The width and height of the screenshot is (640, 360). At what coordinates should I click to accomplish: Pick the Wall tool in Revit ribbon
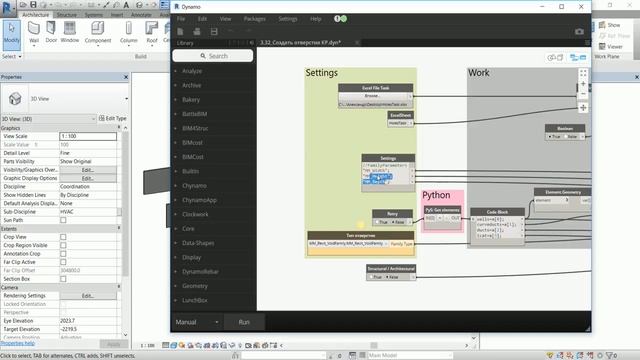pyautogui.click(x=34, y=32)
